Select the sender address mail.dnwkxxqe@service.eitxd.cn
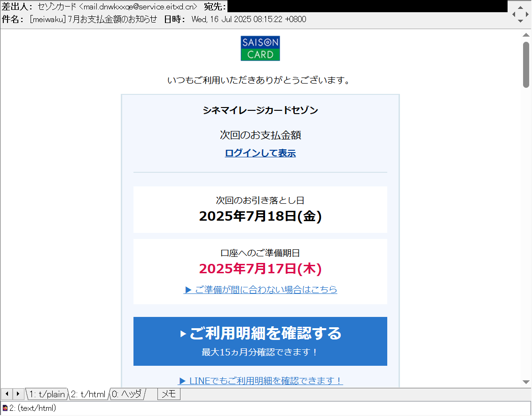The height and width of the screenshot is (416, 532). tap(139, 7)
